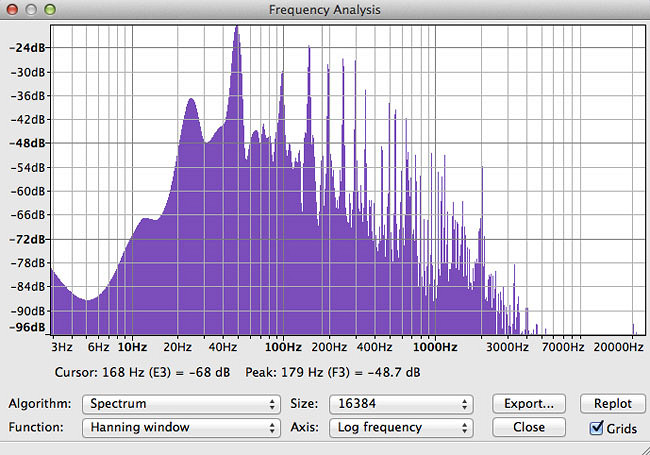Open the Function dropdown showing Hanning window
650x455 pixels.
[x=181, y=427]
